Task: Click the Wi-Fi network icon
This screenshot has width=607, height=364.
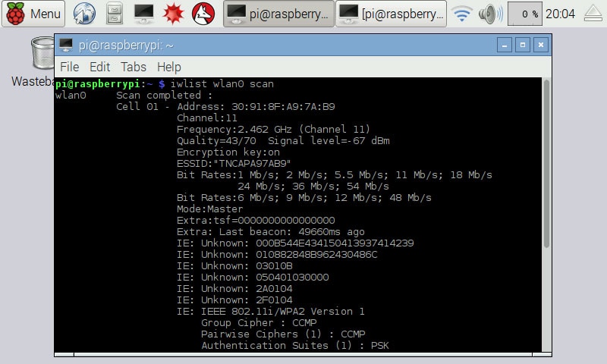Action: tap(461, 14)
